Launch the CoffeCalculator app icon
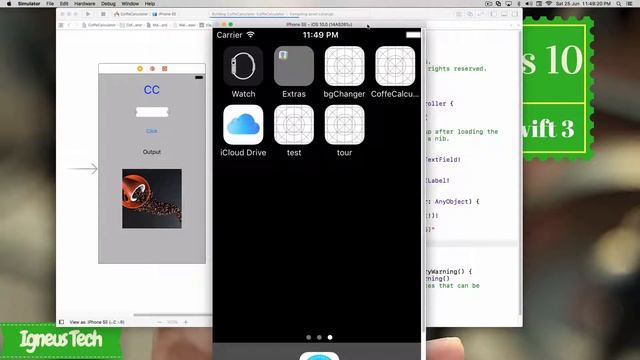Image resolution: width=640 pixels, height=360 pixels. coord(395,66)
